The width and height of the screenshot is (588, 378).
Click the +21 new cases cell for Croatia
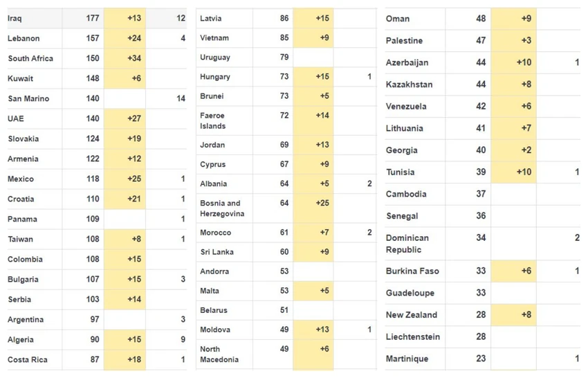coord(125,199)
